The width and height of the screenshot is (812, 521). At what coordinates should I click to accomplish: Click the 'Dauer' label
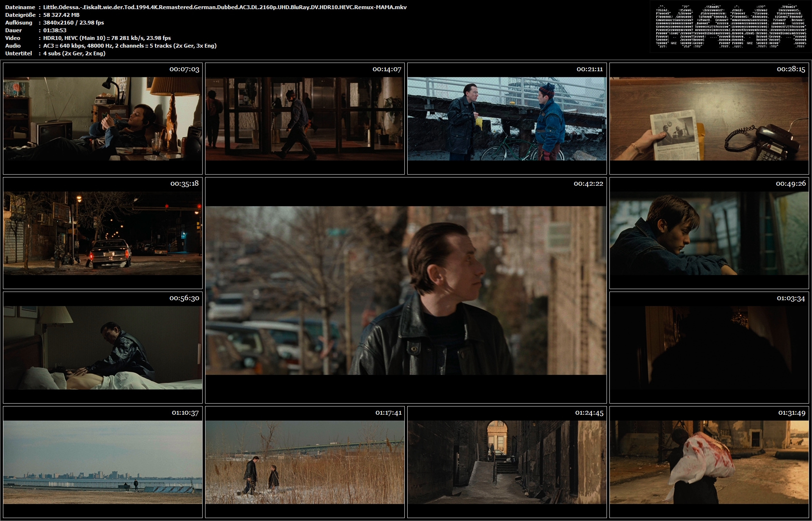(x=13, y=30)
